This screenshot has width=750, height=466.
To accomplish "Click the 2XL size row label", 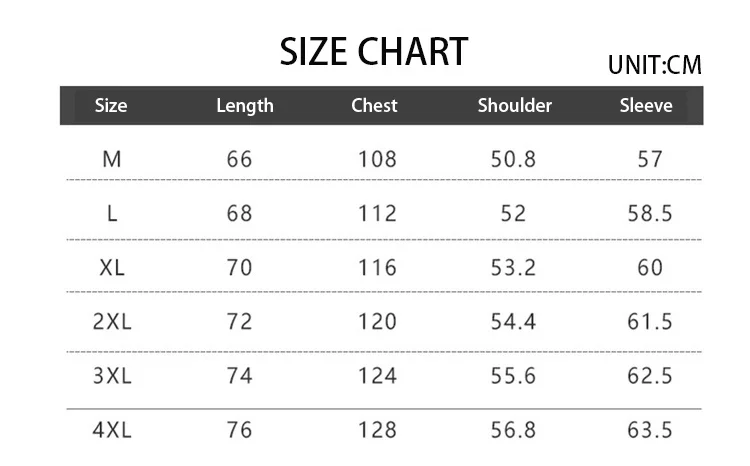I will click(111, 321).
